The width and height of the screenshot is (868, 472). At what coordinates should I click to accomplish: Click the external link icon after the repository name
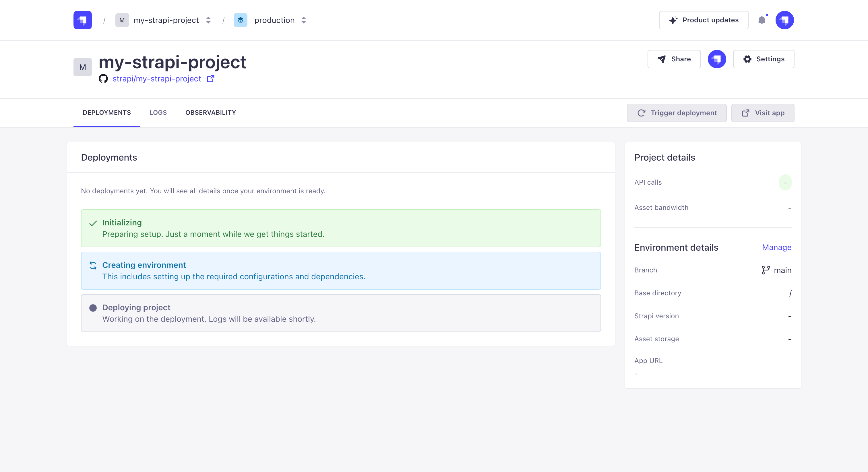(211, 79)
